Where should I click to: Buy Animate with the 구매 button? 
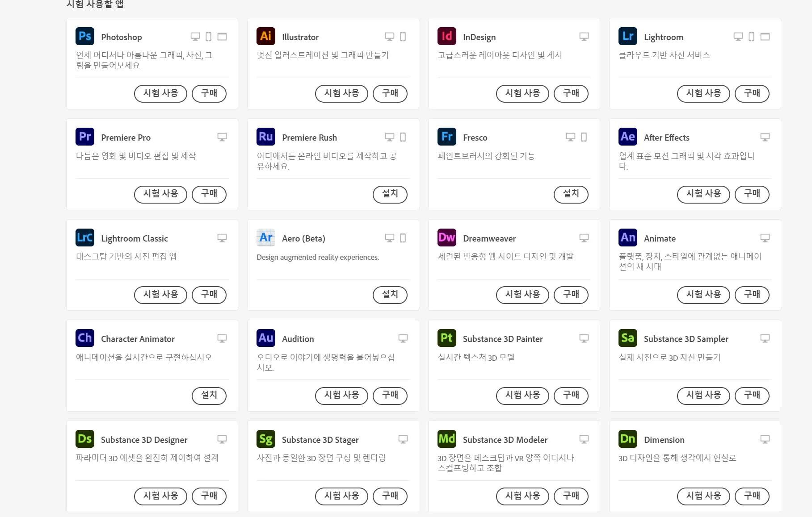[752, 295]
